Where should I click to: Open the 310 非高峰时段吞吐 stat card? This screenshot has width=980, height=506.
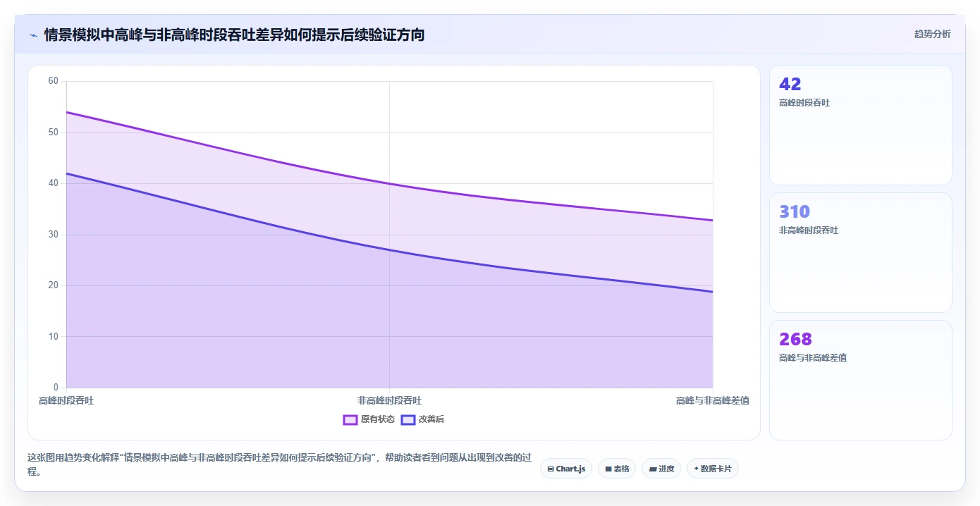[x=860, y=252]
